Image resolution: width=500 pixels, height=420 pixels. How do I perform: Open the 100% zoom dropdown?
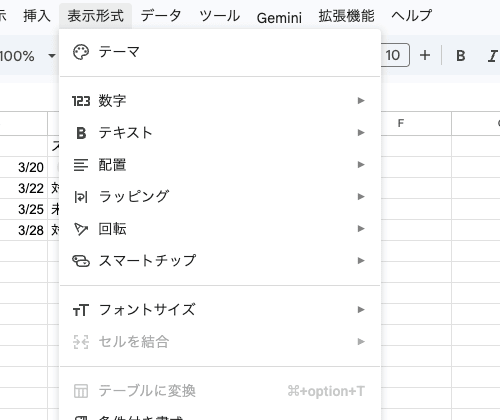52,56
